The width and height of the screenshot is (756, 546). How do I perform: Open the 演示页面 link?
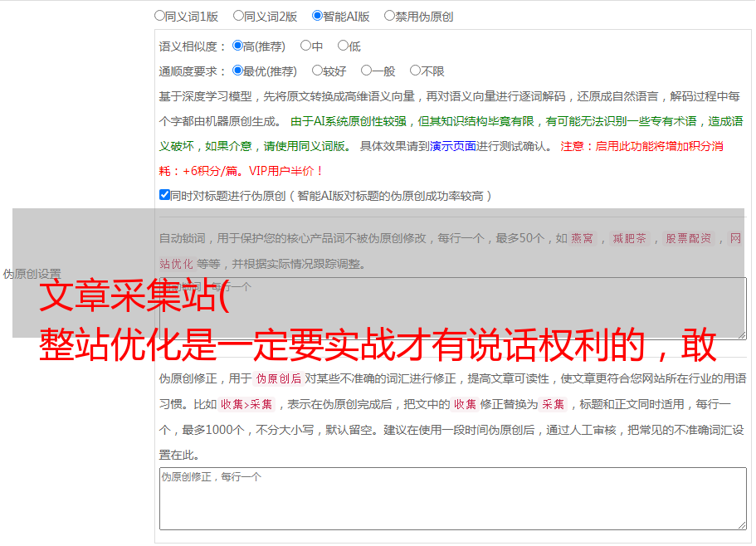point(452,146)
